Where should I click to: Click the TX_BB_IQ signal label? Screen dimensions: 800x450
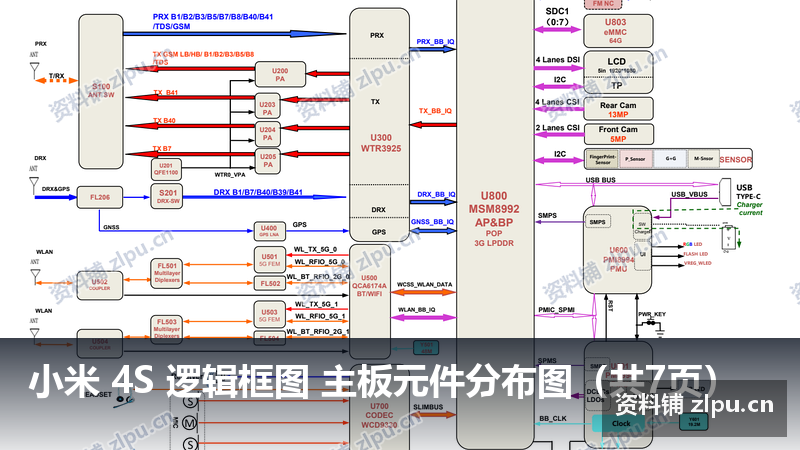(x=435, y=111)
